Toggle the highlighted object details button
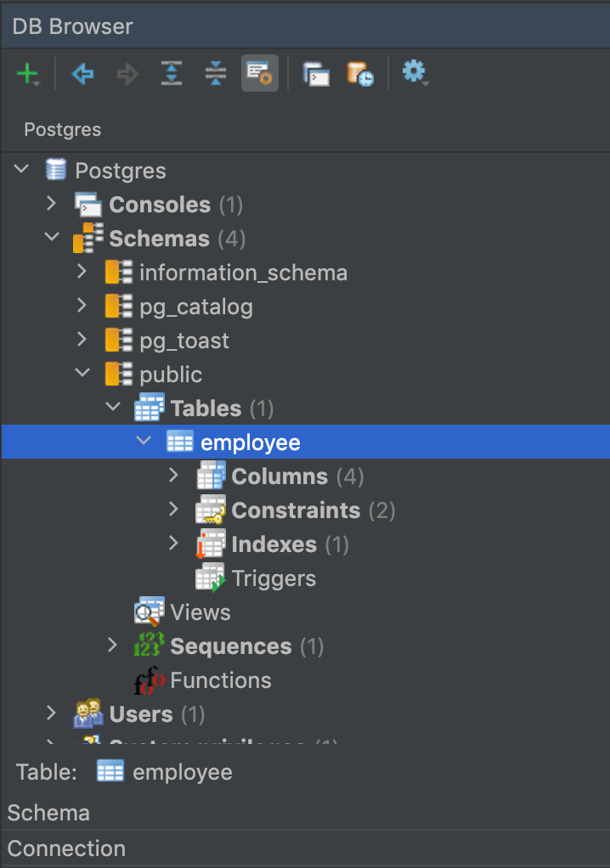Image resolution: width=610 pixels, height=868 pixels. pos(259,73)
